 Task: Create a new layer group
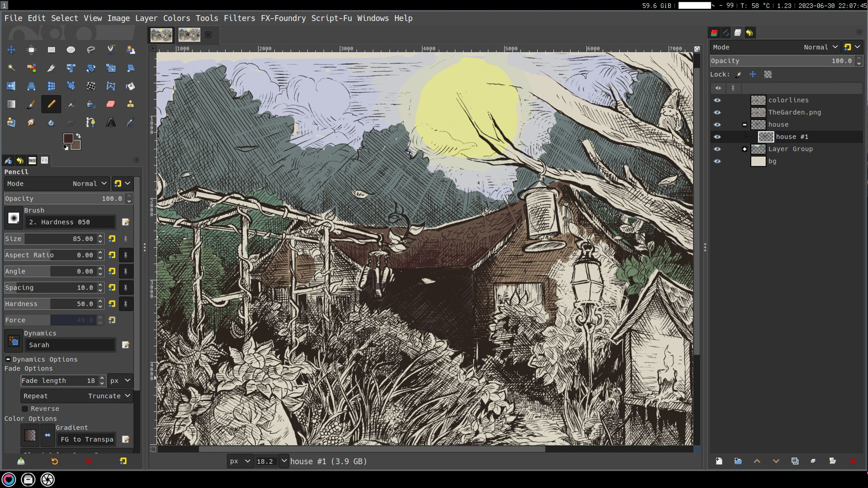[x=738, y=461]
